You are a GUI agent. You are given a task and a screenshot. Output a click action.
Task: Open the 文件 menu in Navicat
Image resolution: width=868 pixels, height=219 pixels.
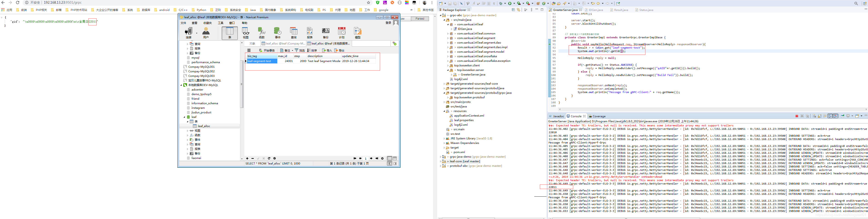[183, 23]
